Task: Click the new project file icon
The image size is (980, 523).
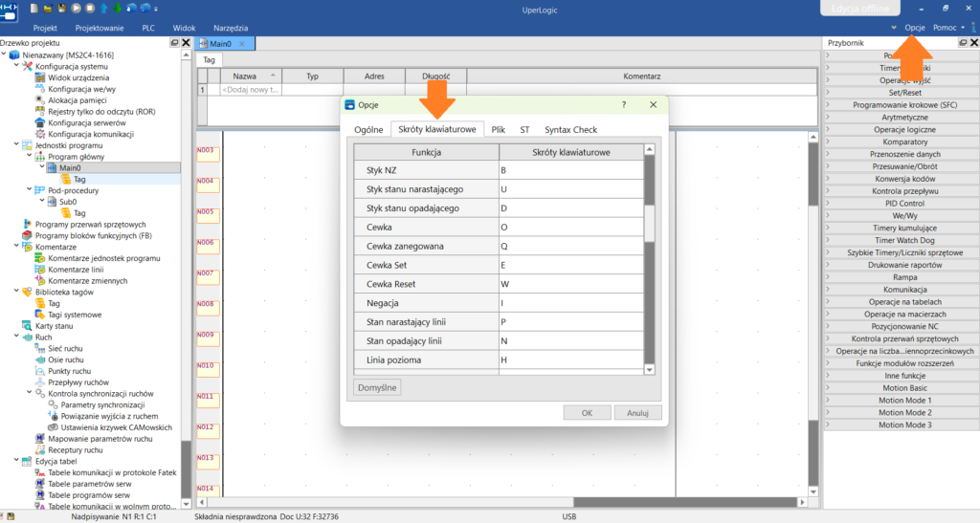Action: [34, 8]
